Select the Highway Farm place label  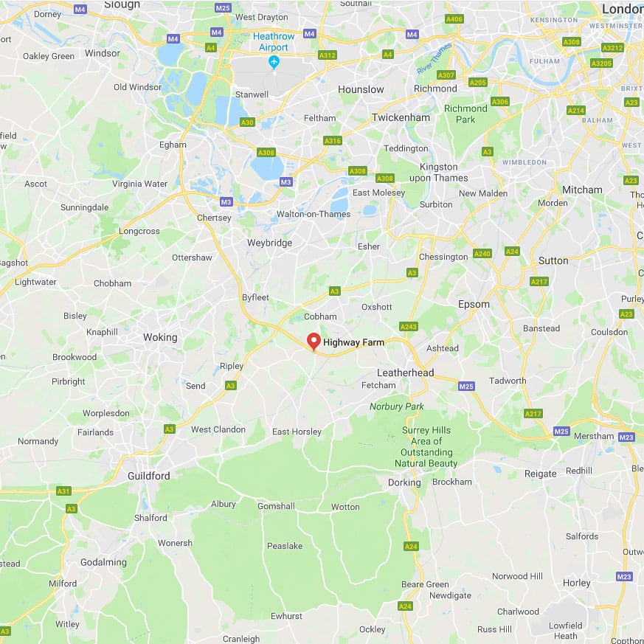click(353, 342)
